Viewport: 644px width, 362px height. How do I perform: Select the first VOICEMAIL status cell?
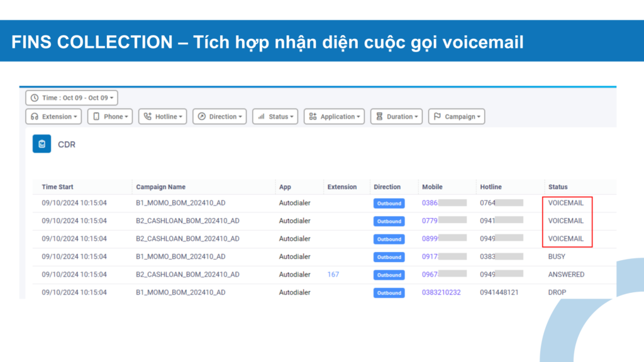click(565, 203)
